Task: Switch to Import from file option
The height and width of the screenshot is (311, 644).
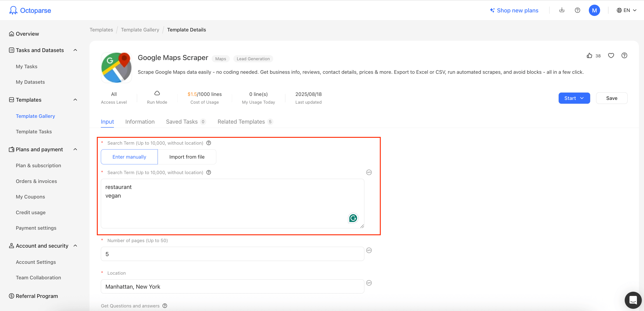Action: (187, 157)
